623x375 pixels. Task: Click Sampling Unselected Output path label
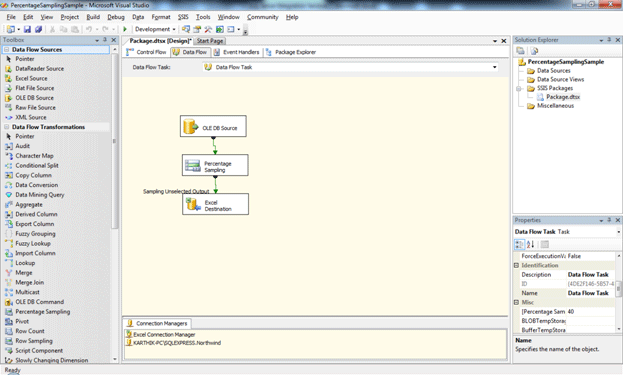pos(176,191)
